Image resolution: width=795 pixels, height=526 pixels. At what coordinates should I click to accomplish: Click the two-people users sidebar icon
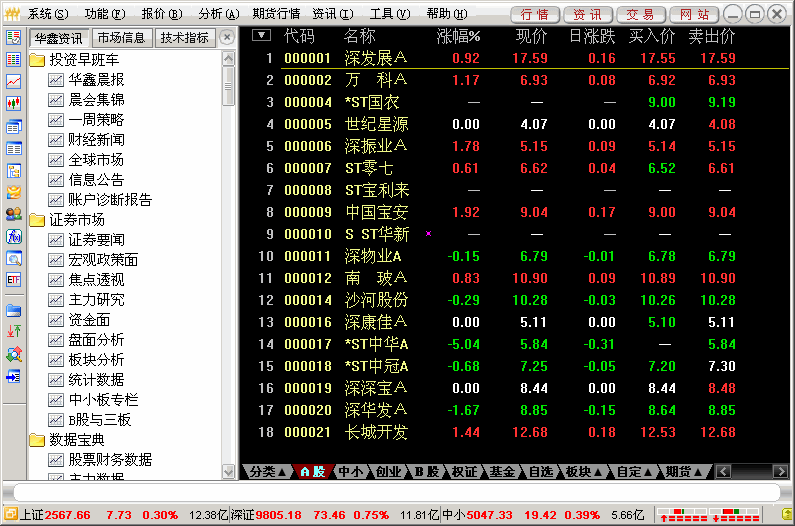pos(14,215)
